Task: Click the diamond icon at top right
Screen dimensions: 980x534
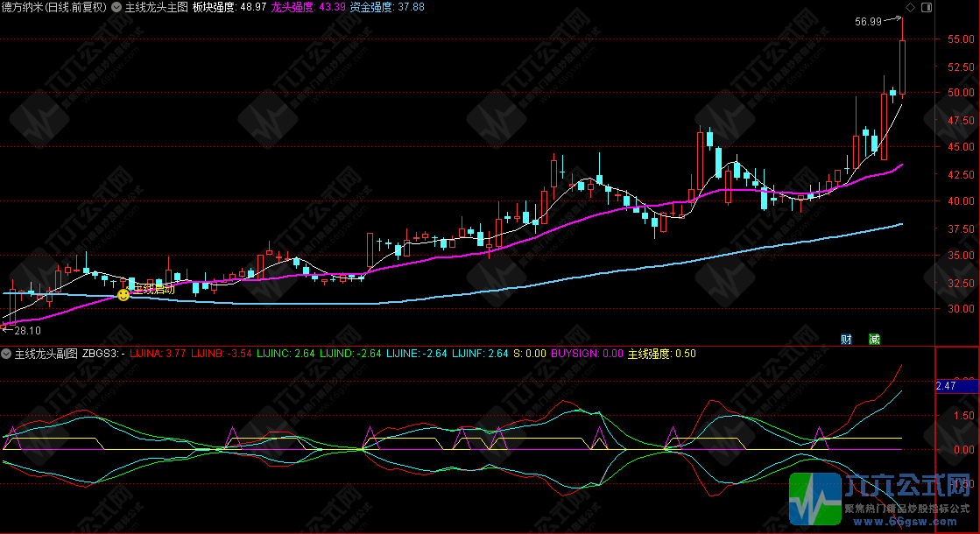Action: 911,7
